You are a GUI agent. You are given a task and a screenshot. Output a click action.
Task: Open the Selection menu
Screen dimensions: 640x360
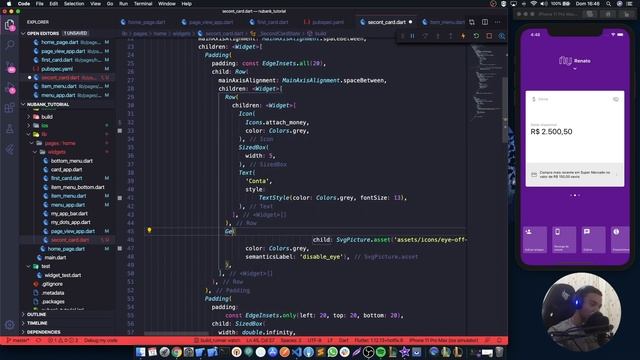click(x=74, y=4)
